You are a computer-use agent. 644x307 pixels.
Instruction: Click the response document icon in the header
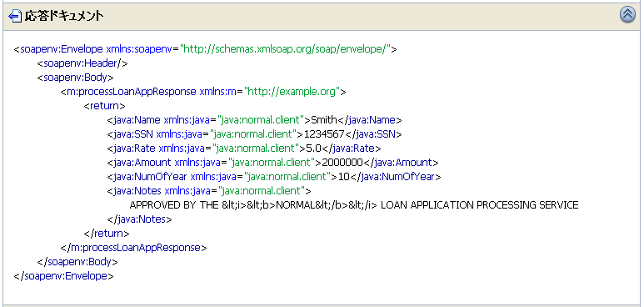coord(15,16)
